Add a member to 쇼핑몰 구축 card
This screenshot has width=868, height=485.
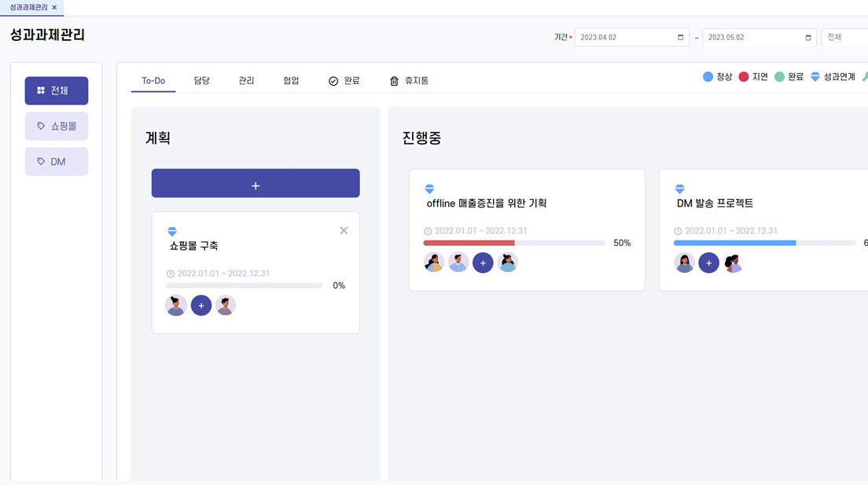tap(201, 305)
